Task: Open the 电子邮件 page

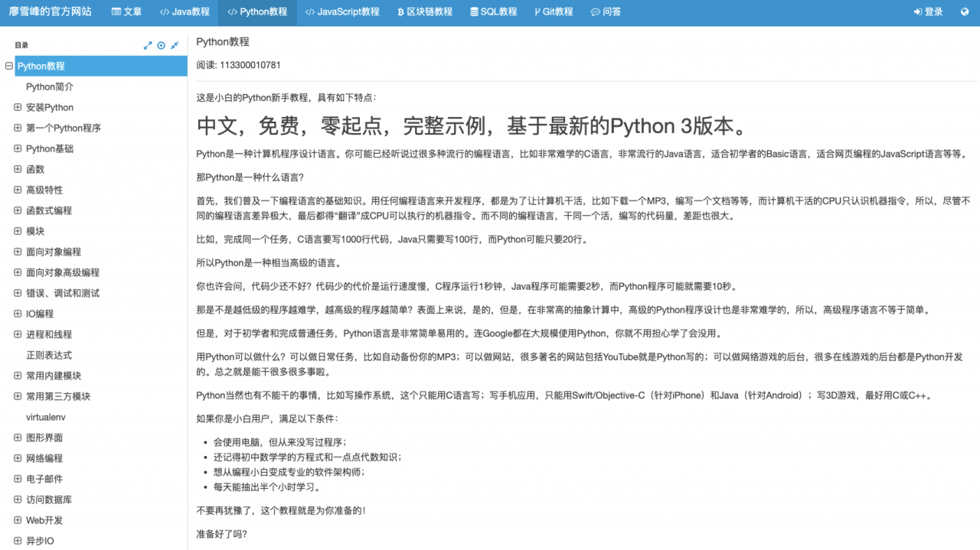Action: (44, 479)
